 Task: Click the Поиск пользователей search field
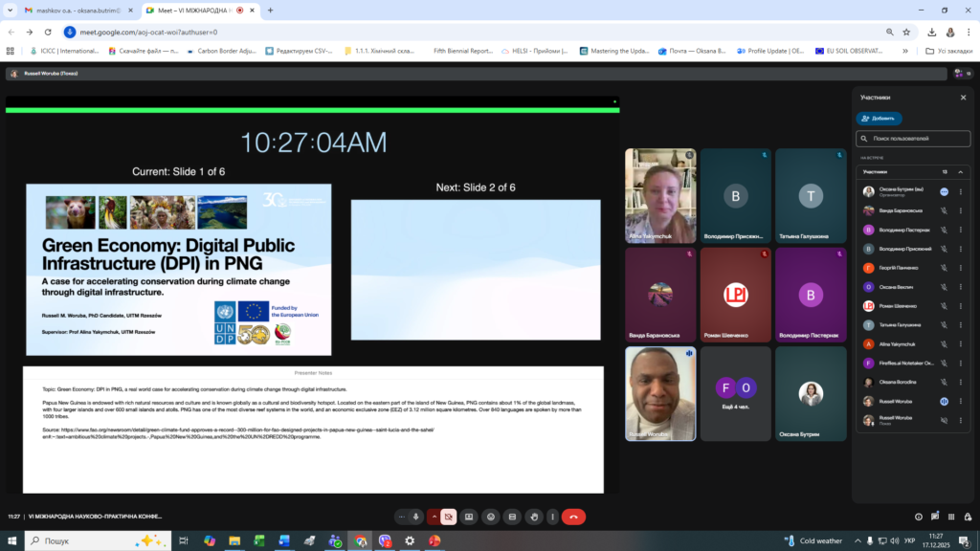pyautogui.click(x=913, y=139)
